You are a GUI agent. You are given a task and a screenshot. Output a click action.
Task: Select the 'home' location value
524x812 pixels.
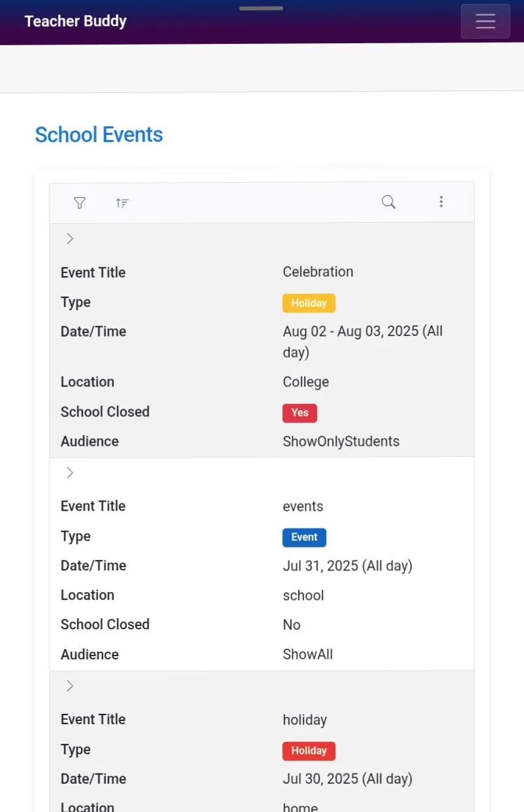click(301, 807)
